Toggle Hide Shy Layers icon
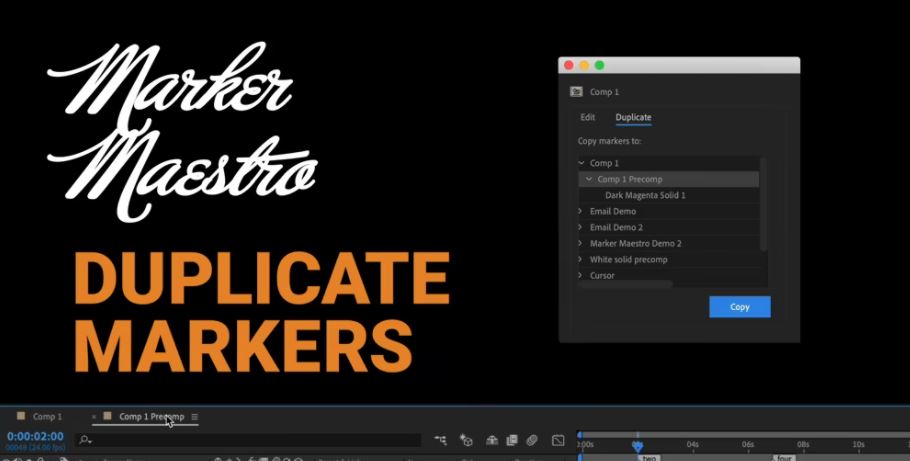This screenshot has width=910, height=461. tap(492, 440)
